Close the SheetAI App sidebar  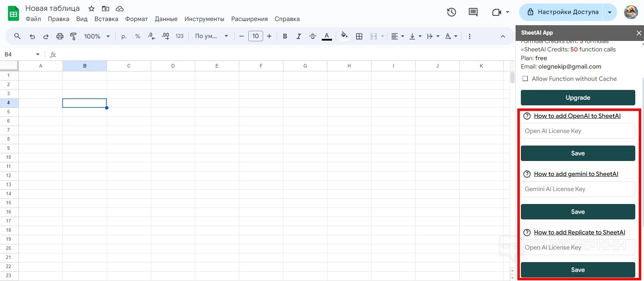[x=639, y=33]
